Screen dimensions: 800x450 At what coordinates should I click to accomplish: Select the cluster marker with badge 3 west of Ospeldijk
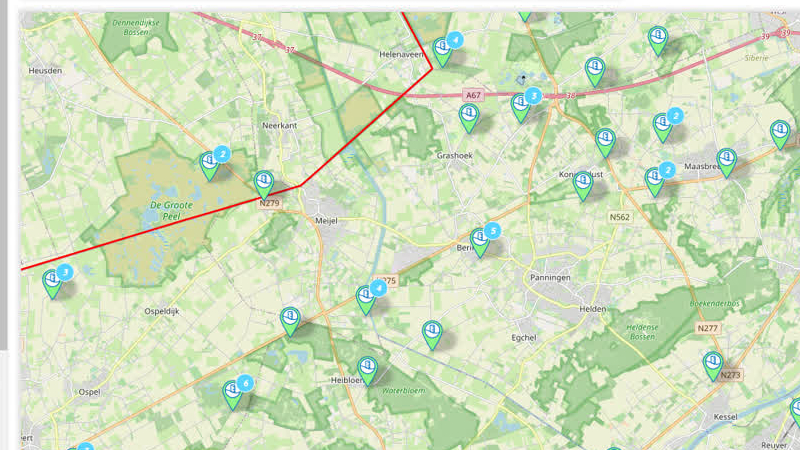pyautogui.click(x=53, y=284)
